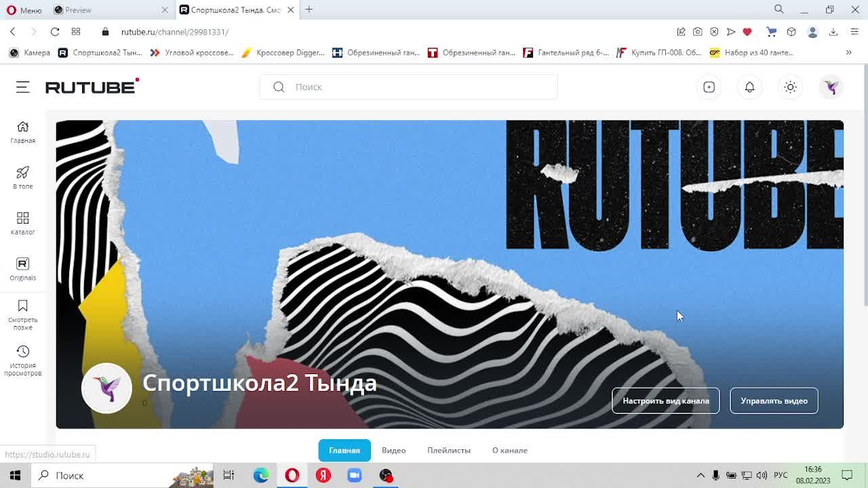868x488 pixels.
Task: Click the send flow arrow icon
Action: click(731, 32)
